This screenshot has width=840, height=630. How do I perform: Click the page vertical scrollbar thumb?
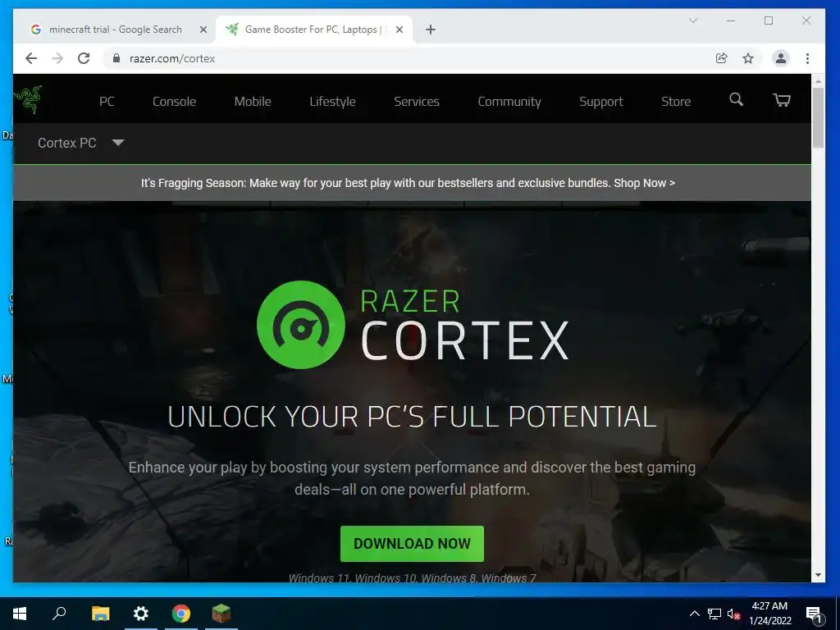coord(818,118)
